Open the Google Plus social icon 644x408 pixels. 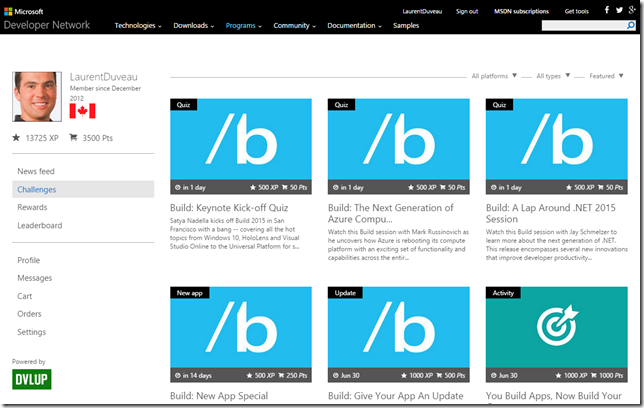coord(632,10)
